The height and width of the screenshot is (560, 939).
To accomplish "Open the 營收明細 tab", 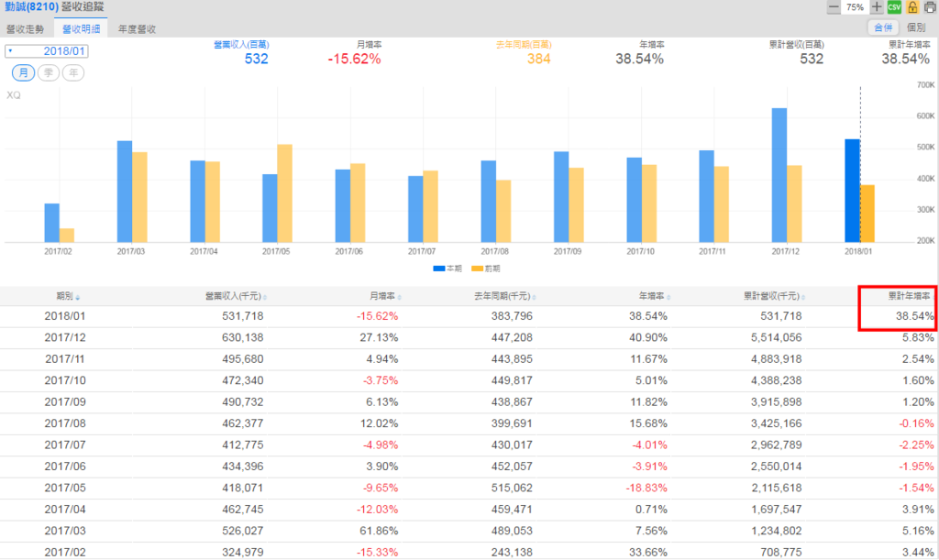I will point(81,28).
